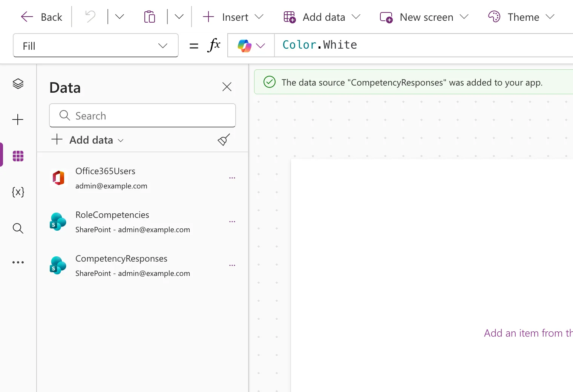The width and height of the screenshot is (573, 392).
Task: Click the Search magnifier in sidebar
Action: [18, 228]
